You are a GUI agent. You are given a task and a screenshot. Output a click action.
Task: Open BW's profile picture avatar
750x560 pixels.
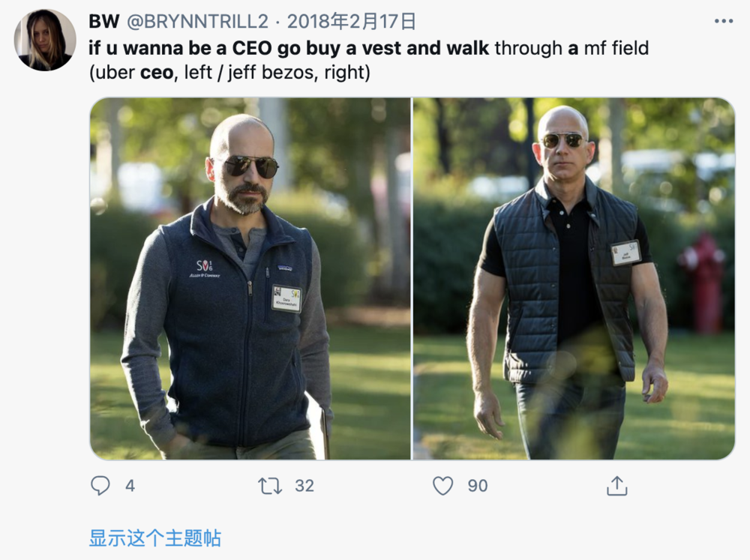pos(45,40)
